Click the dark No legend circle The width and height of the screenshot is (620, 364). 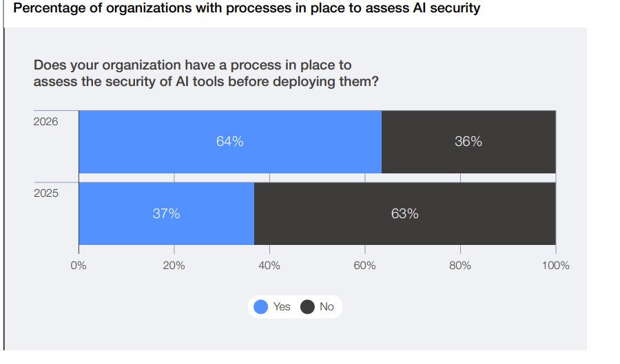[307, 307]
